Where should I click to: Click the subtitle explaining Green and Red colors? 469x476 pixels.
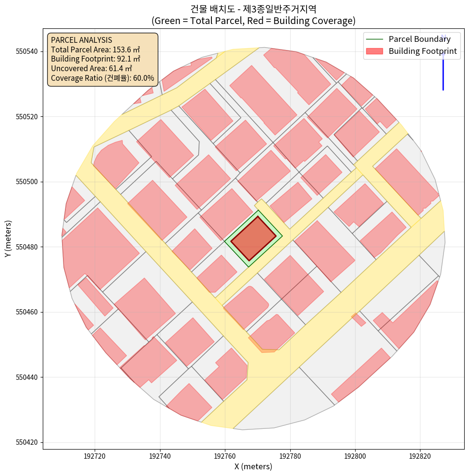pos(253,21)
